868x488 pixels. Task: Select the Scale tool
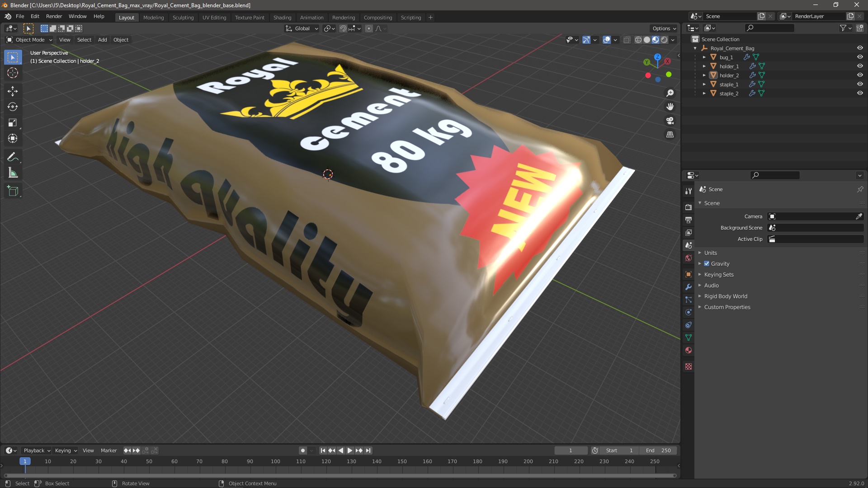[13, 122]
